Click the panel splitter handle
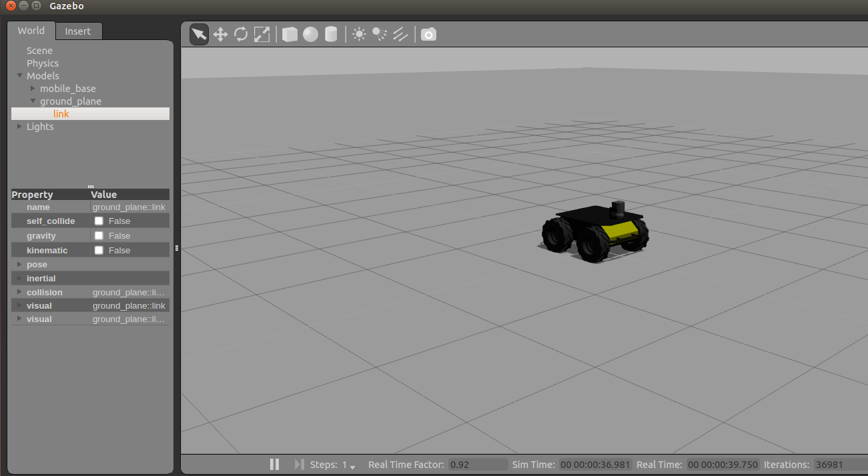Viewport: 868px width, 476px height. point(177,247)
